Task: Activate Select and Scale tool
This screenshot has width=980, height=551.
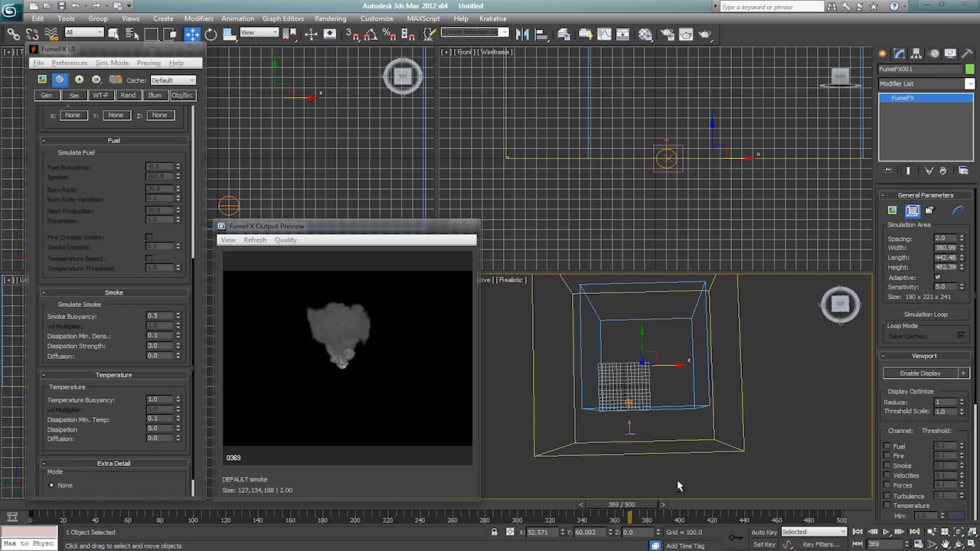Action: 229,34
